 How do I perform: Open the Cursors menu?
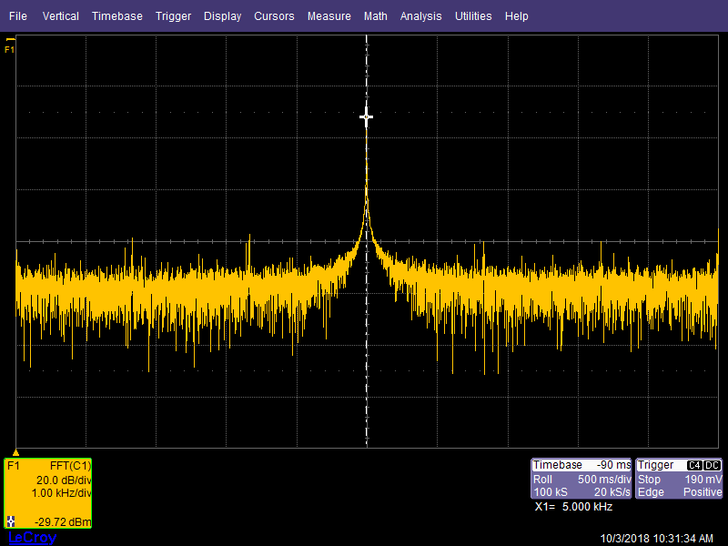(274, 16)
